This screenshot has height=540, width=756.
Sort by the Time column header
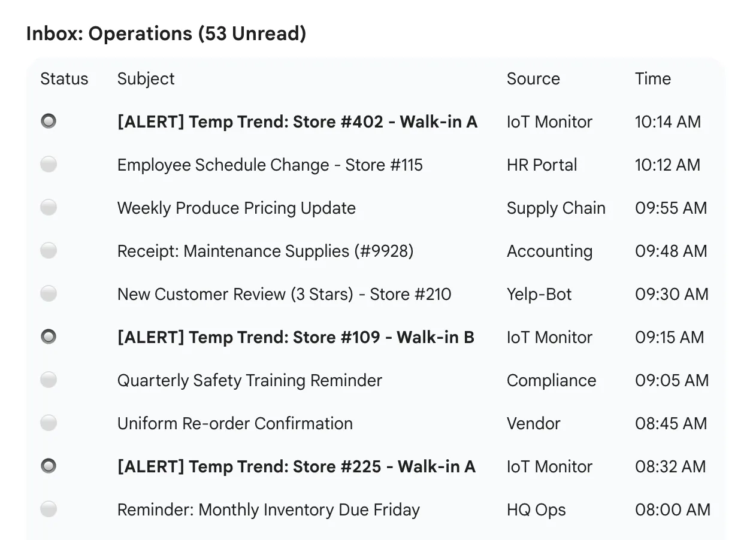[x=652, y=78]
